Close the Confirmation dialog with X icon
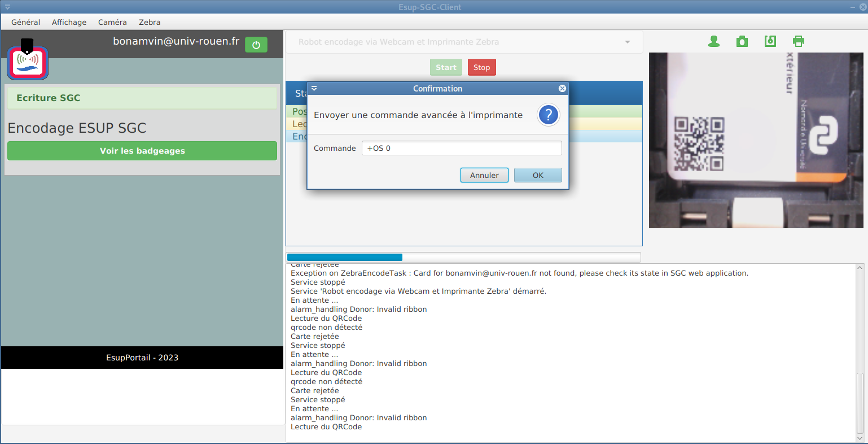Viewport: 868px width, 444px height. [x=562, y=89]
